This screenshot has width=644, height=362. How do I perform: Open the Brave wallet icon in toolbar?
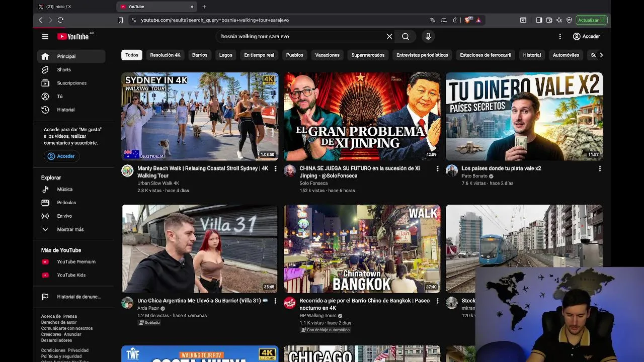(x=549, y=20)
